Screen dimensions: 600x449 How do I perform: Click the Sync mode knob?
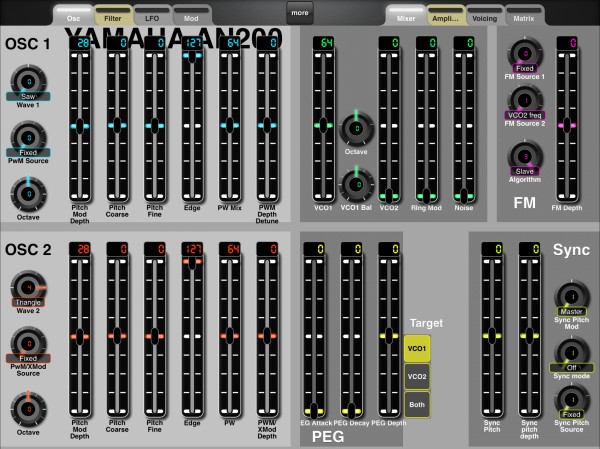coord(572,353)
